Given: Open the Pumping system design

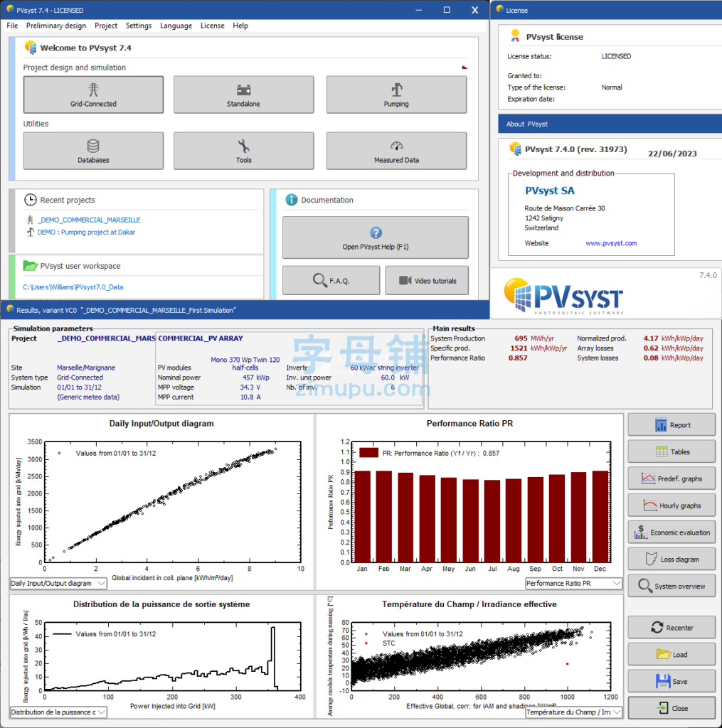Looking at the screenshot, I should pos(396,95).
